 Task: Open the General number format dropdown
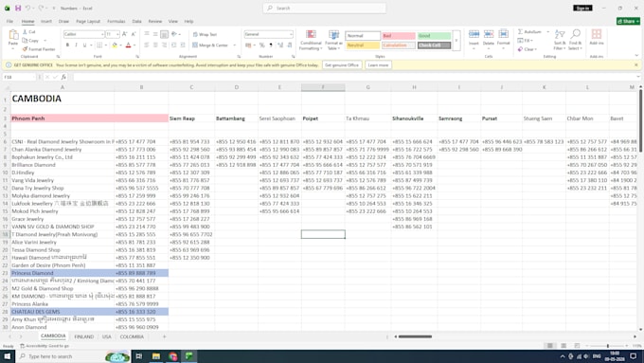coord(291,34)
